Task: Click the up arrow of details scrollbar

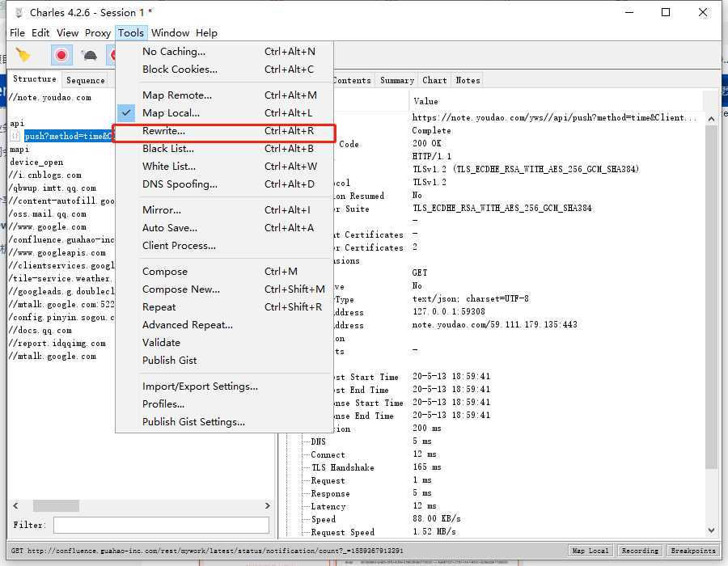Action: click(x=711, y=119)
